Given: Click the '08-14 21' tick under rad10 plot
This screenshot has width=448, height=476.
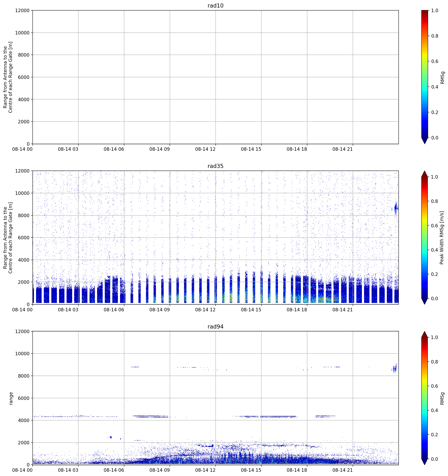Looking at the screenshot, I should [x=342, y=149].
